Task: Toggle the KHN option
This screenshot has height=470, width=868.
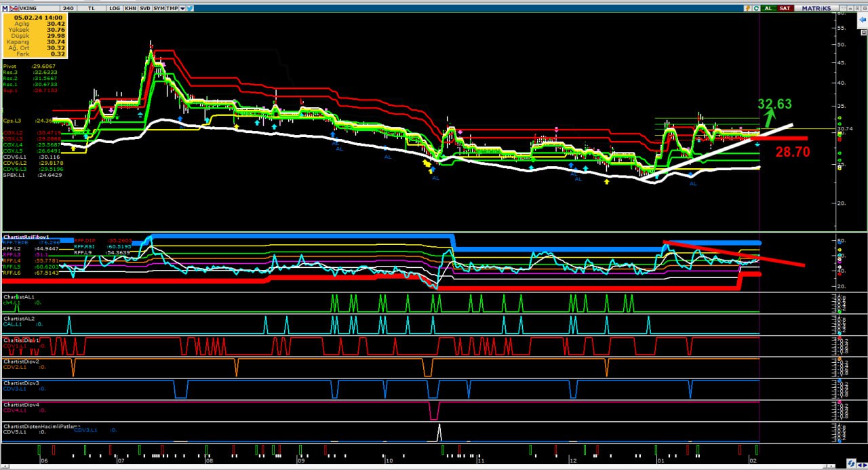Action: coord(128,8)
